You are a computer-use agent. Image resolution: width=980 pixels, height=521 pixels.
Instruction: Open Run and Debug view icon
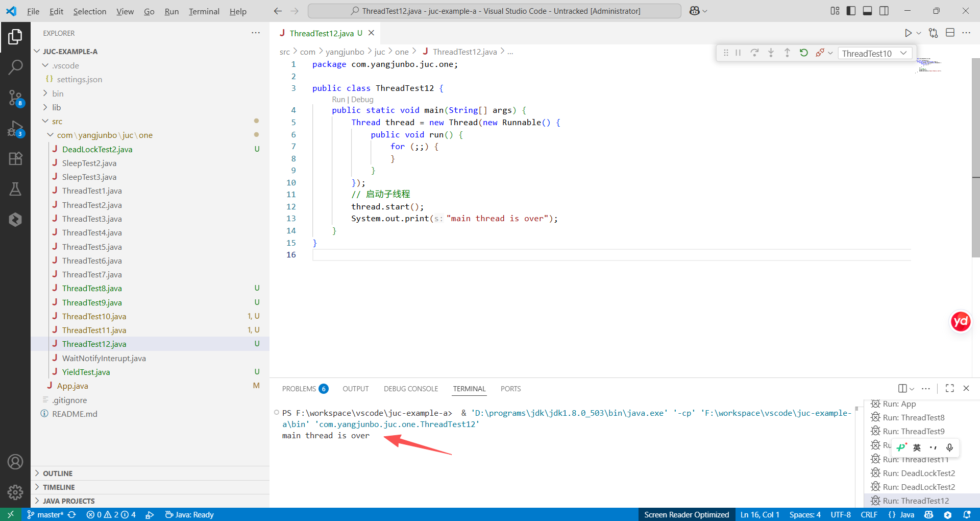point(15,128)
